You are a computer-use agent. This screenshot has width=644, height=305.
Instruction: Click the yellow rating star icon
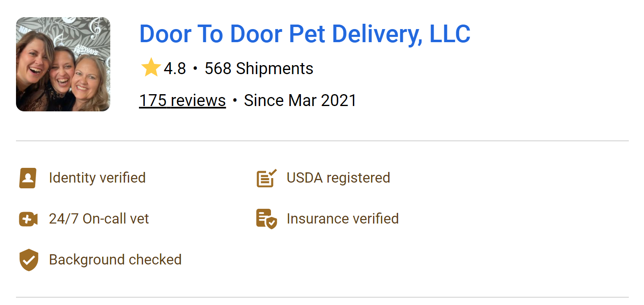pos(151,68)
